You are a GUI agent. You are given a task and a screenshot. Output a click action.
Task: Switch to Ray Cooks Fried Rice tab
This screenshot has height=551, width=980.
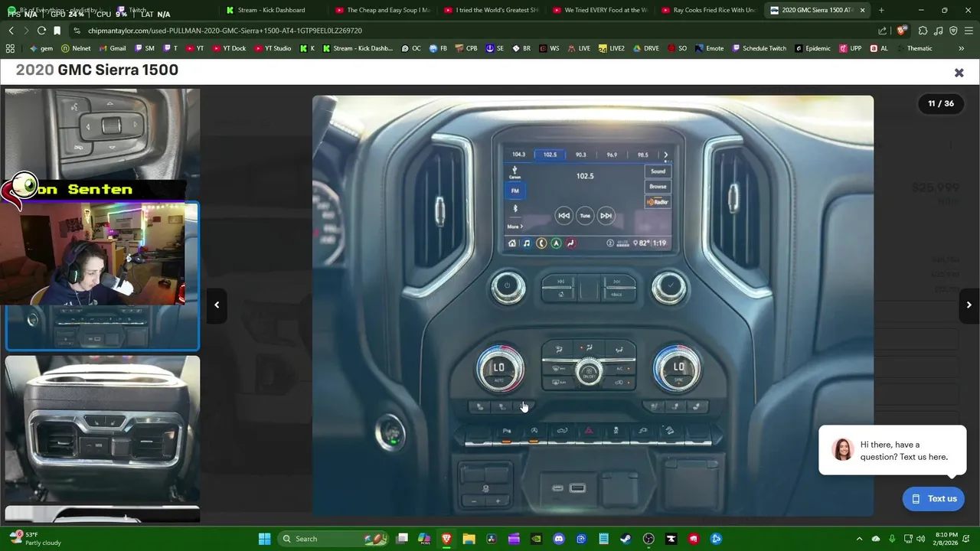710,10
